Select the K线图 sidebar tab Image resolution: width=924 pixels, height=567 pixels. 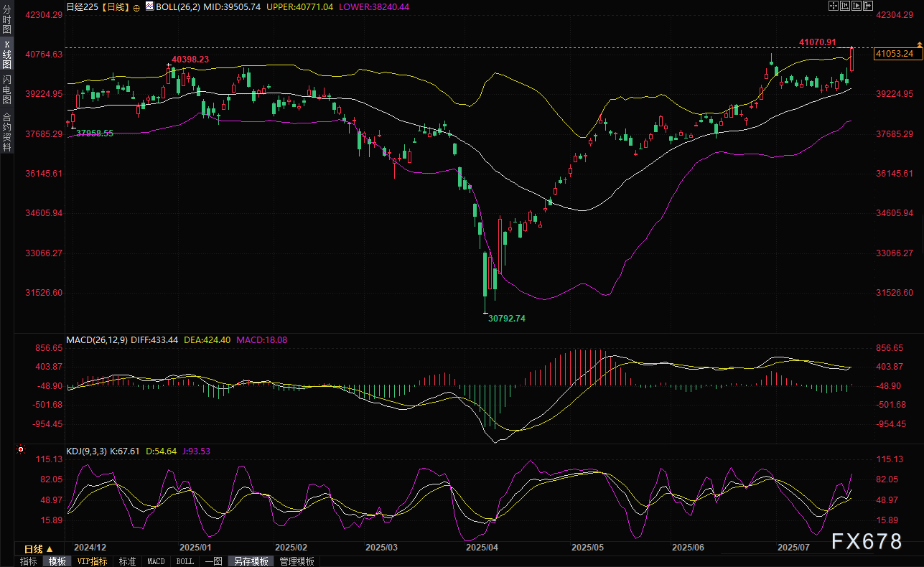click(6, 55)
